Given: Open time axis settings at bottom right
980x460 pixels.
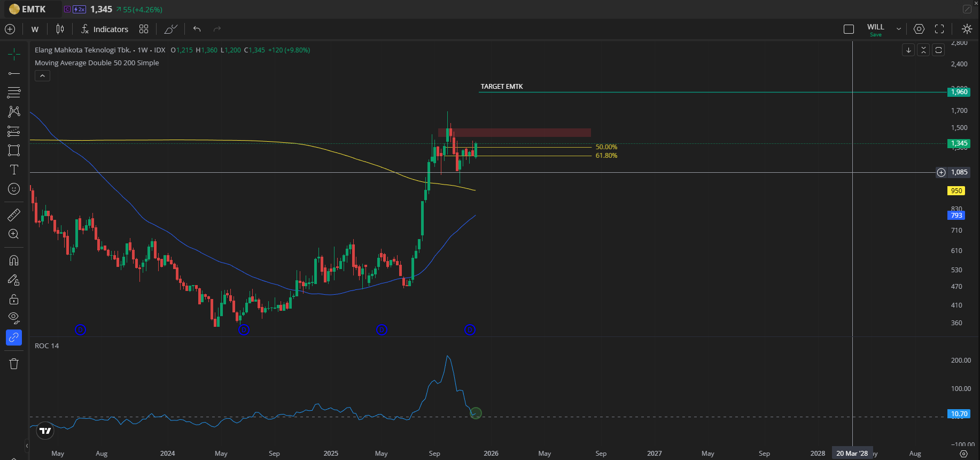Looking at the screenshot, I should (963, 454).
